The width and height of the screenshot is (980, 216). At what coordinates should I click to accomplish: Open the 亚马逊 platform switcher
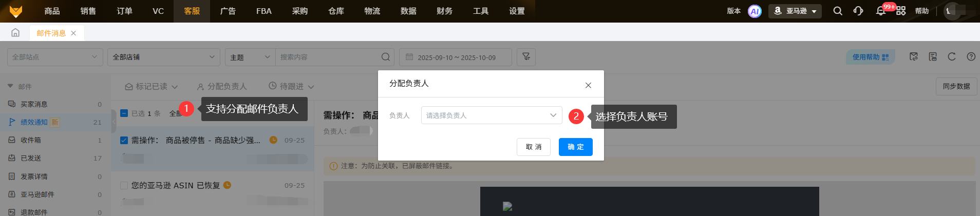[x=795, y=11]
